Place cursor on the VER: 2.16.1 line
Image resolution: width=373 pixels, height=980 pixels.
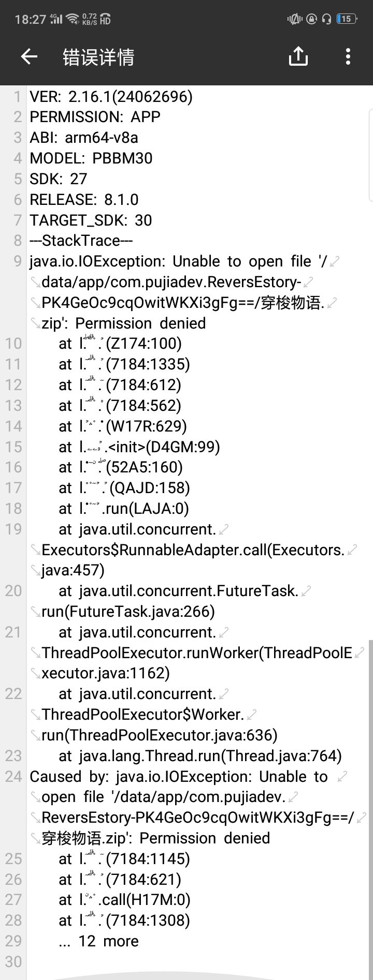pyautogui.click(x=111, y=96)
